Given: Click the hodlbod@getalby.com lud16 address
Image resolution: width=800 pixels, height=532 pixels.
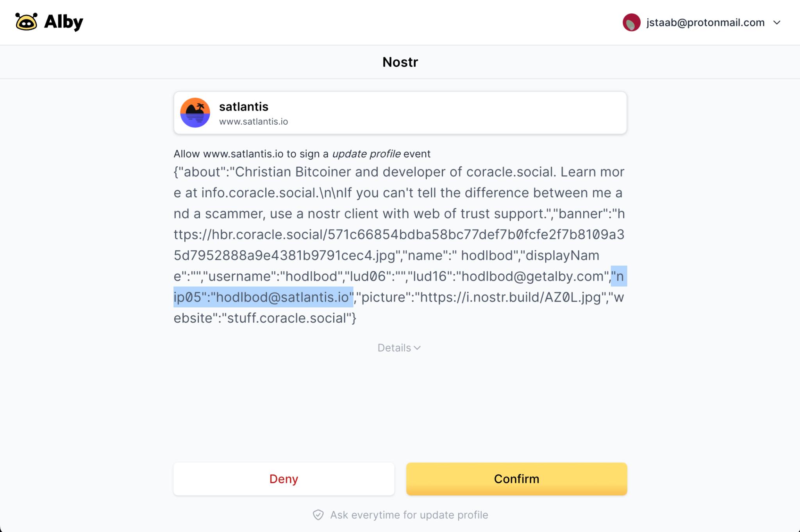Looking at the screenshot, I should (x=533, y=277).
